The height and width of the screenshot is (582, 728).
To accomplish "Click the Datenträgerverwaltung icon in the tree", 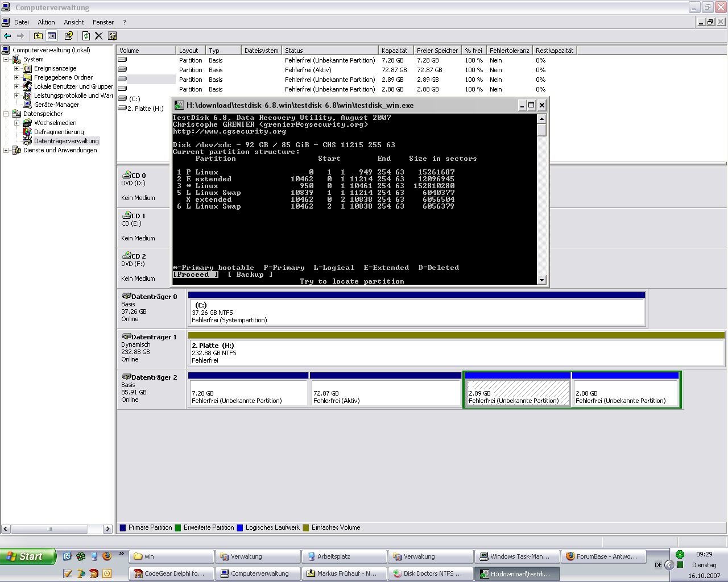I will pos(27,141).
